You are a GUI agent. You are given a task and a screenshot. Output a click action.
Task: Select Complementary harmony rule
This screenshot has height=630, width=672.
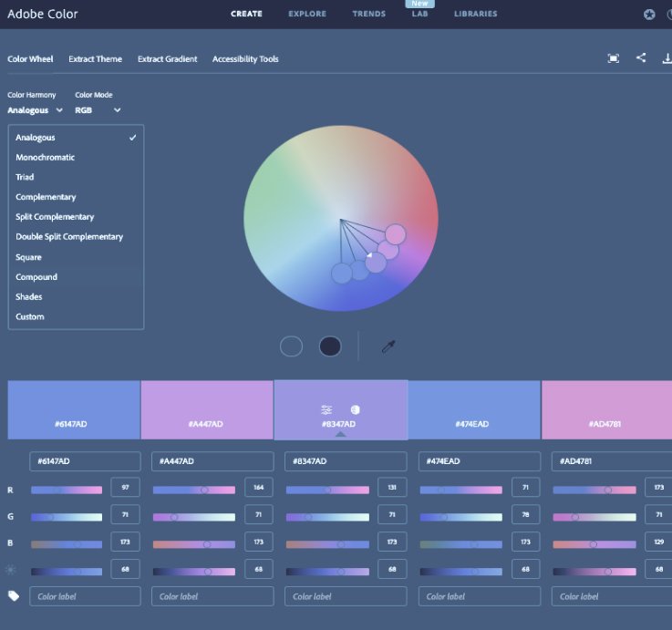(76, 197)
